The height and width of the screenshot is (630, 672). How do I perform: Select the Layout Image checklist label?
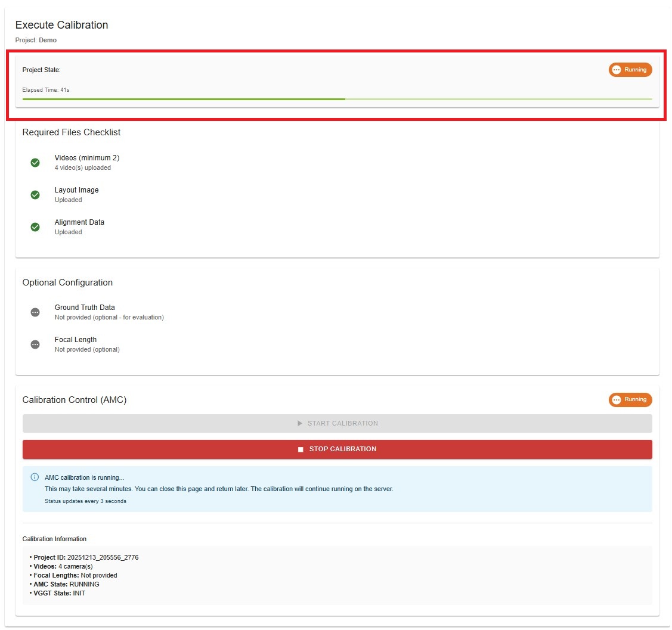point(76,190)
